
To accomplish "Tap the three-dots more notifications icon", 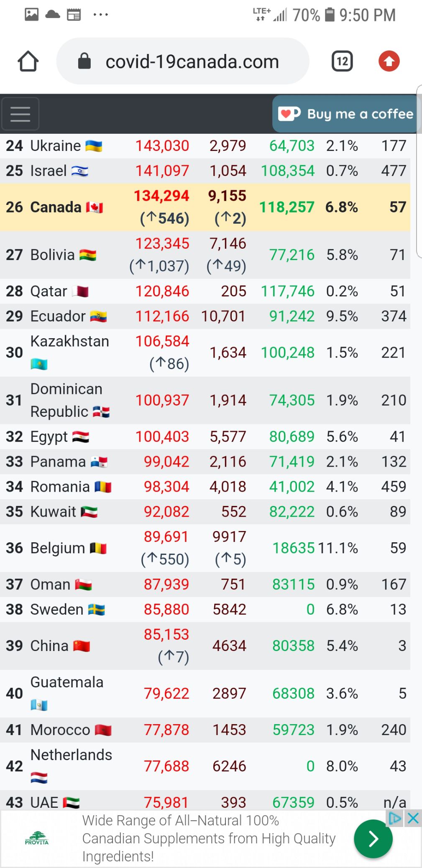I will (x=101, y=15).
